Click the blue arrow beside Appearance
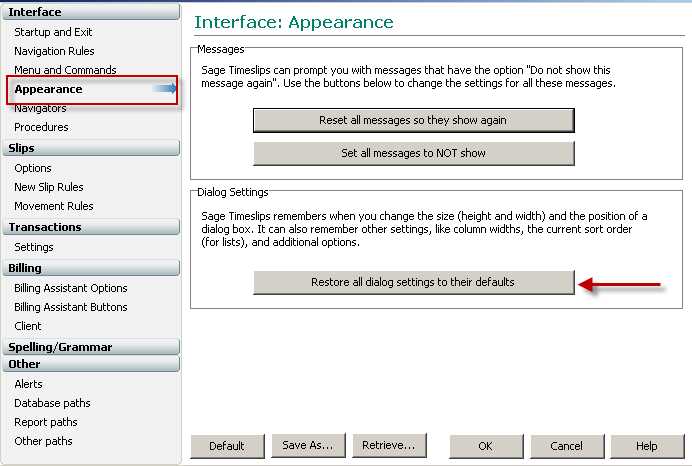692x466 pixels. coord(165,89)
